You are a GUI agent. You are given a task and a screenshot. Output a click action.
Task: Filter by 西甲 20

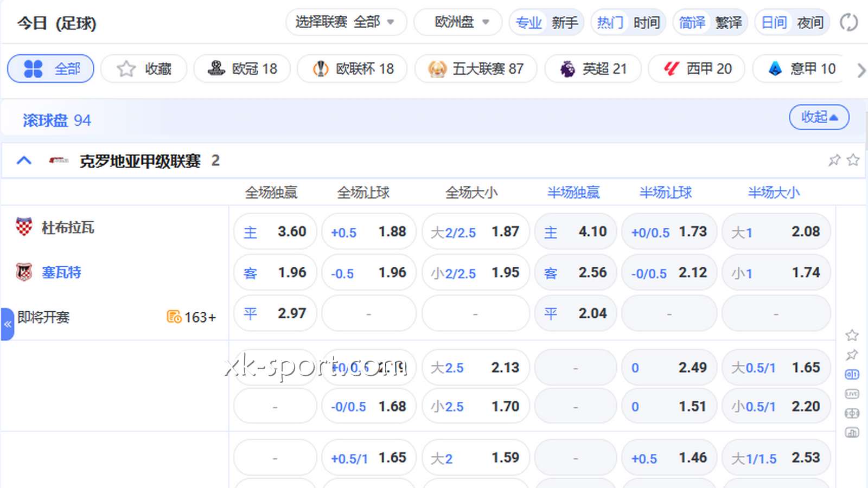click(697, 69)
